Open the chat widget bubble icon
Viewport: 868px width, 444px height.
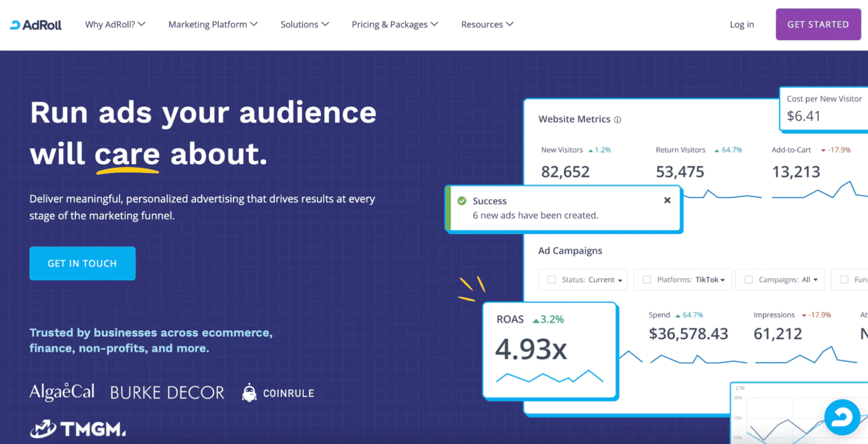842,417
